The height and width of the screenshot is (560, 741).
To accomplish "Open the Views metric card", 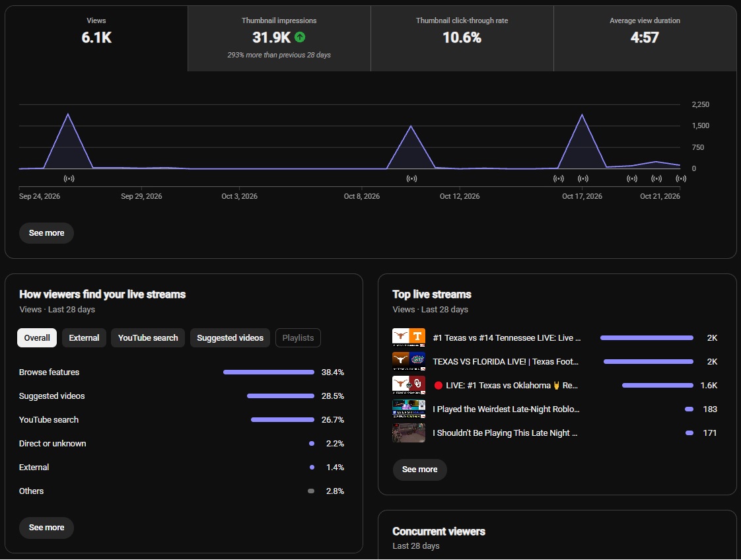I will (96, 39).
